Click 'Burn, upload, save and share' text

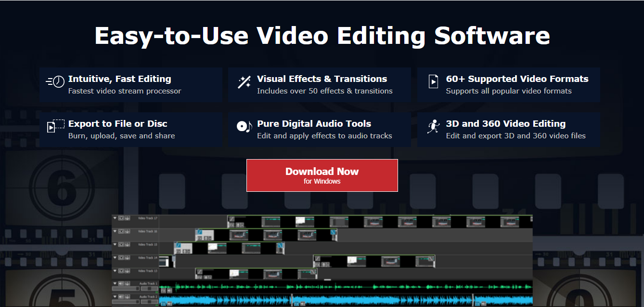coord(121,136)
